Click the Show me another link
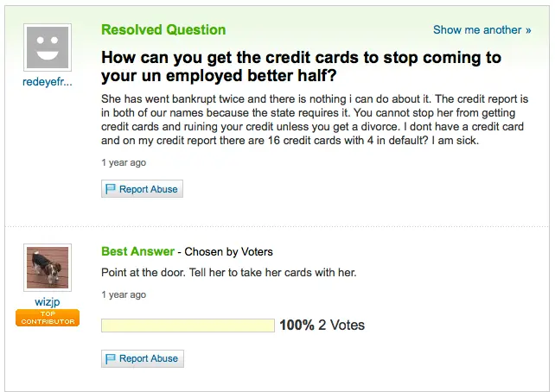The image size is (555, 392). coord(482,30)
